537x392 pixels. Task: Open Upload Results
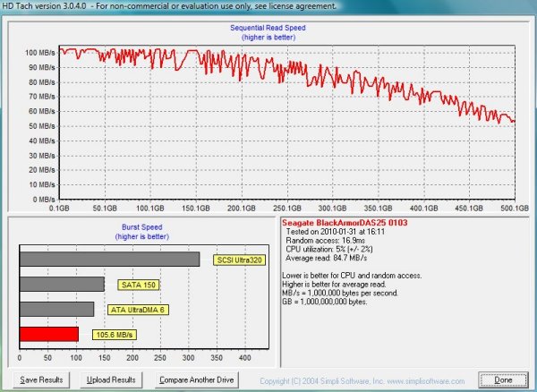point(111,379)
